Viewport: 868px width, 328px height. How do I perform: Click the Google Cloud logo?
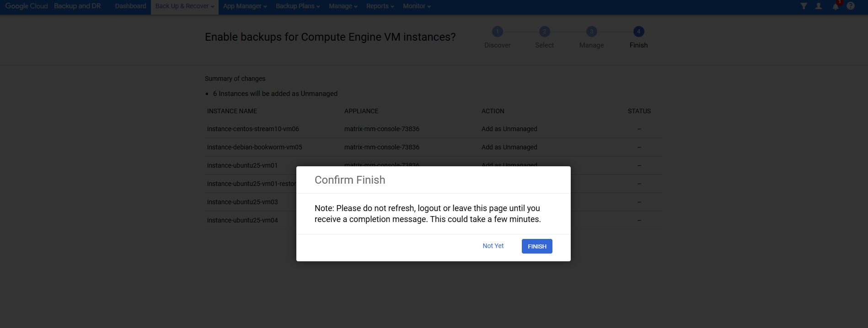pyautogui.click(x=27, y=6)
